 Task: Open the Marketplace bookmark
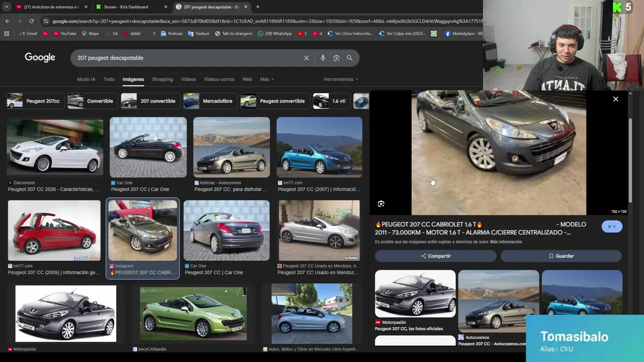463,34
